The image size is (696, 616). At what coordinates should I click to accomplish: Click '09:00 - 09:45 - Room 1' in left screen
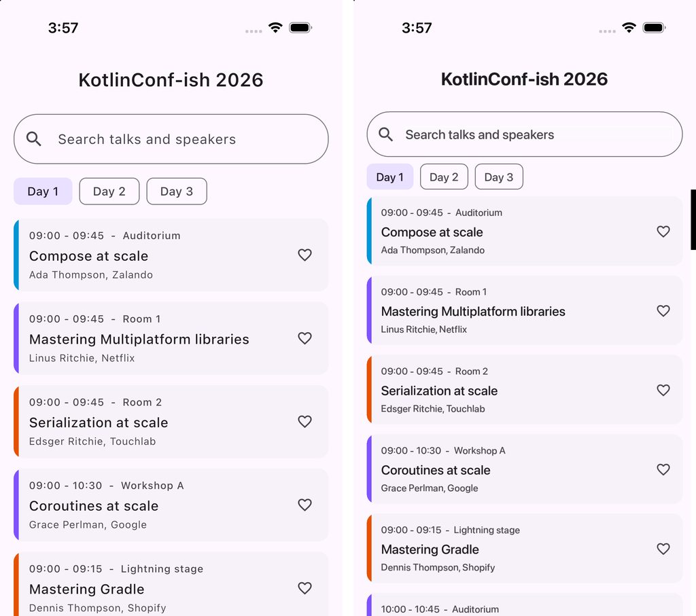coord(94,319)
